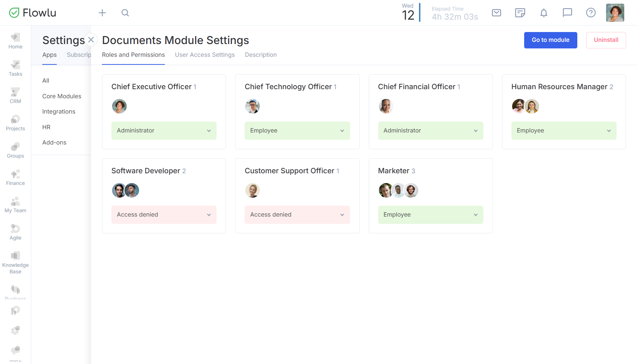This screenshot has width=637, height=364.
Task: Click the Uninstall button
Action: pyautogui.click(x=606, y=40)
